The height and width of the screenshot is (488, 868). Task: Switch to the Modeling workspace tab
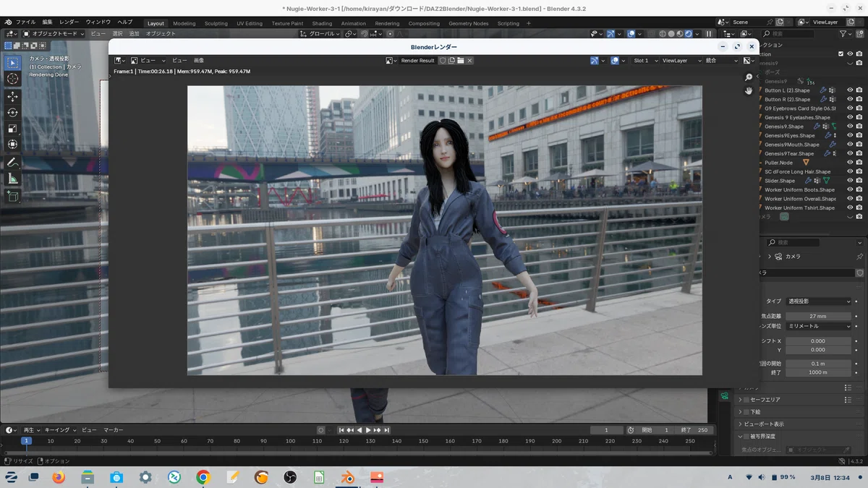click(x=184, y=23)
